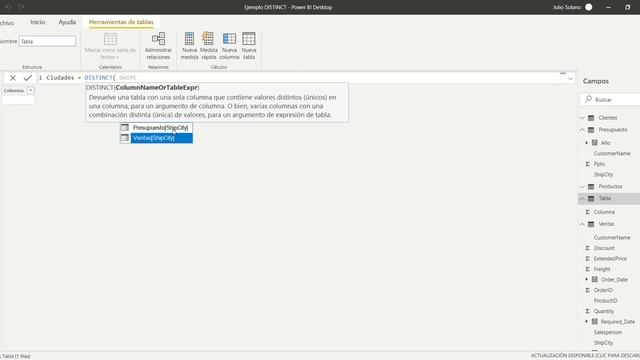The width and height of the screenshot is (640, 360).
Task: Click the Nueva tabla icon
Action: [x=249, y=38]
